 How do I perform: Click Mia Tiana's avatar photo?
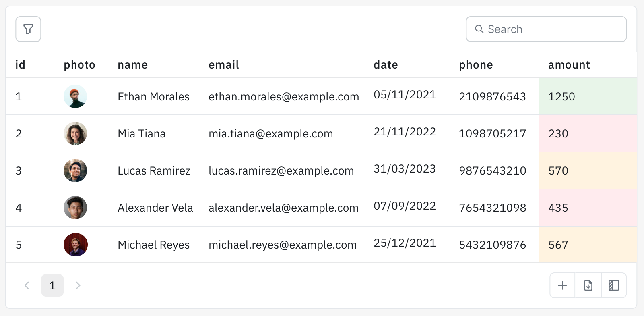[x=75, y=133]
